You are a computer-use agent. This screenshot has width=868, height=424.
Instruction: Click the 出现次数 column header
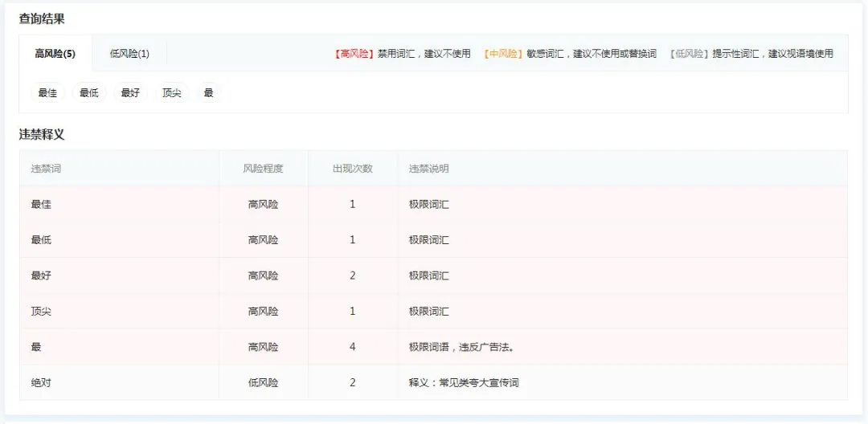353,169
